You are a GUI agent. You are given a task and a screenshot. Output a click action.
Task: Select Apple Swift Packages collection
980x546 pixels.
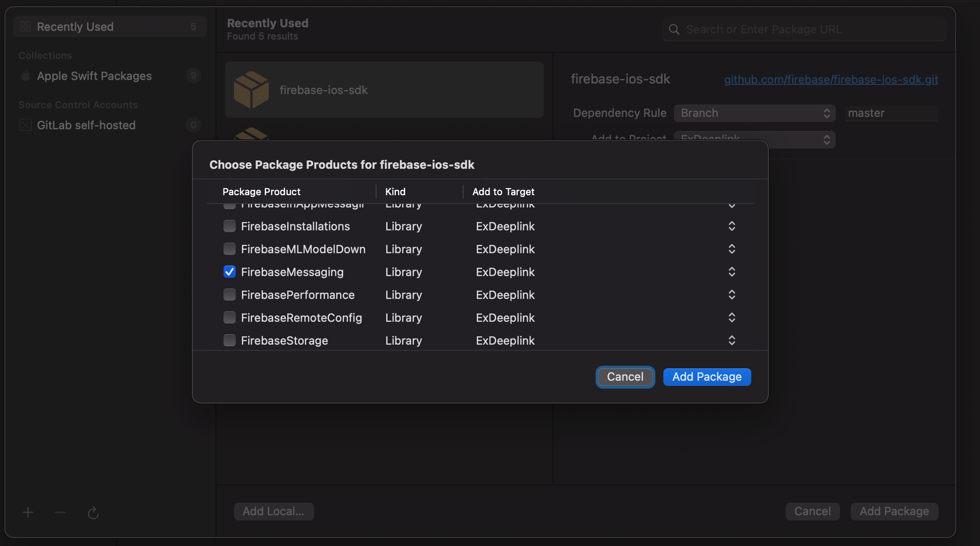(94, 76)
